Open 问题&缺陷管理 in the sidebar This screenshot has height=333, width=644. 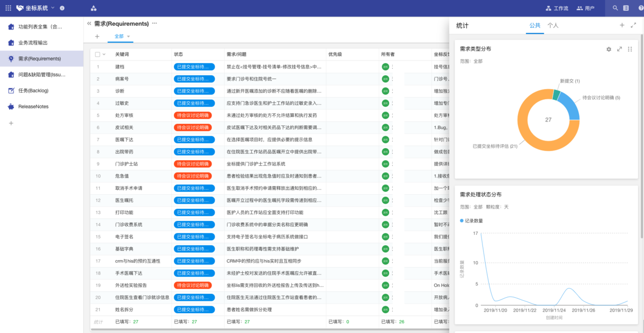tap(42, 75)
